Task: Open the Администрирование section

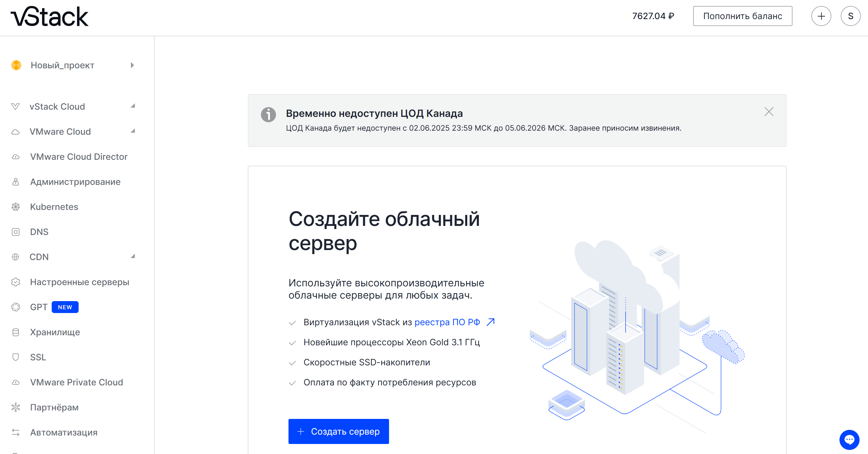Action: pyautogui.click(x=75, y=182)
